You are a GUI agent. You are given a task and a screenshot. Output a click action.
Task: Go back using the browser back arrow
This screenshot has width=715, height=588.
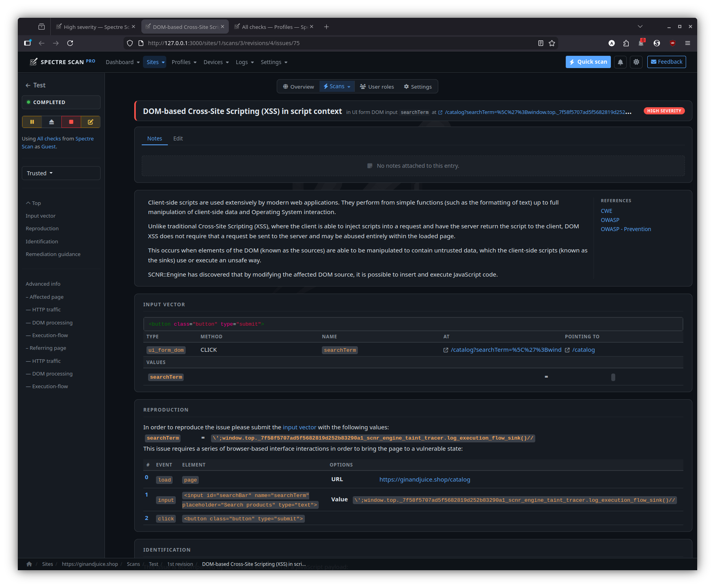tap(42, 43)
